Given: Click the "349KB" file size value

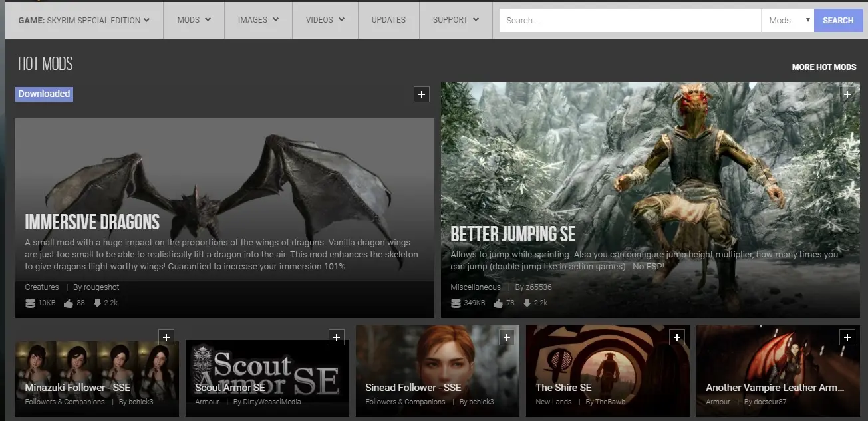Looking at the screenshot, I should pos(474,303).
